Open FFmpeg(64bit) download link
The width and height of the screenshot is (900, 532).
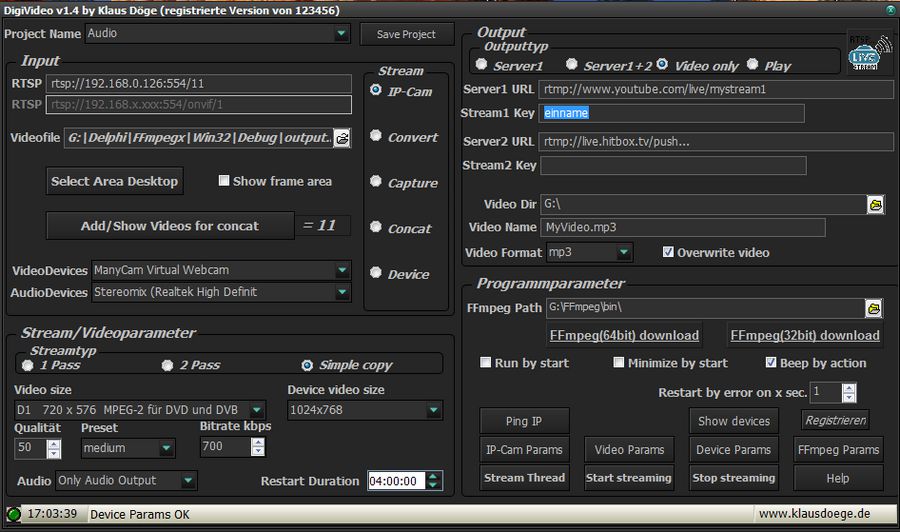coord(623,335)
